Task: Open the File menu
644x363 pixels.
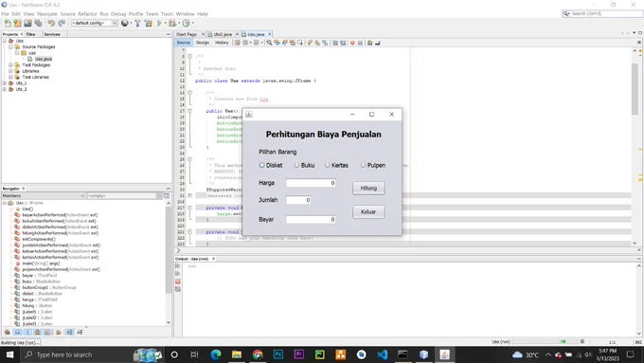Action: pos(5,14)
